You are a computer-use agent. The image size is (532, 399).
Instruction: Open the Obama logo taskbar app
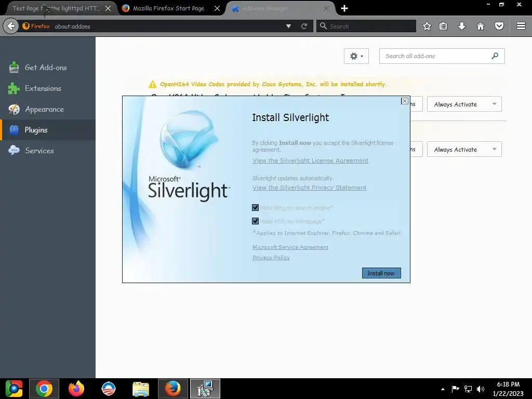point(109,389)
